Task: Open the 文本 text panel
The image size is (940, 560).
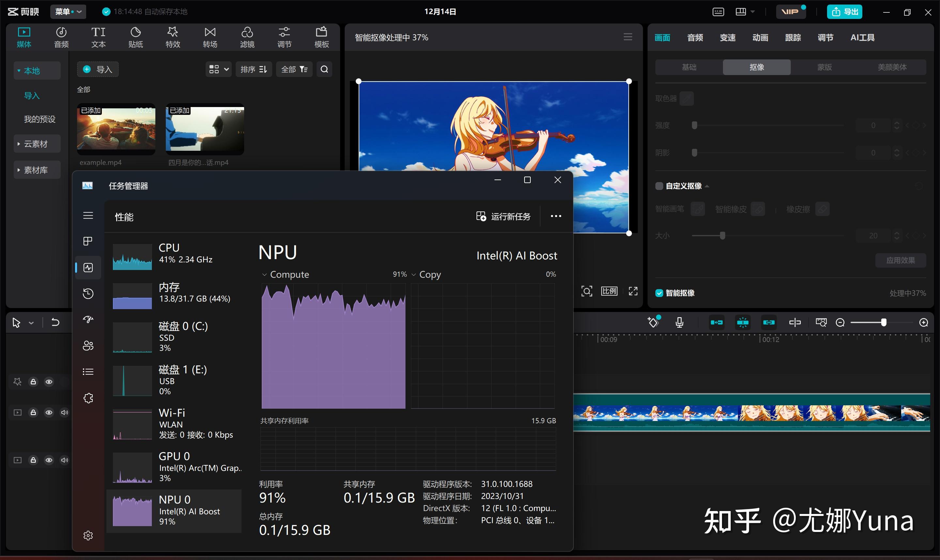Action: pos(99,37)
